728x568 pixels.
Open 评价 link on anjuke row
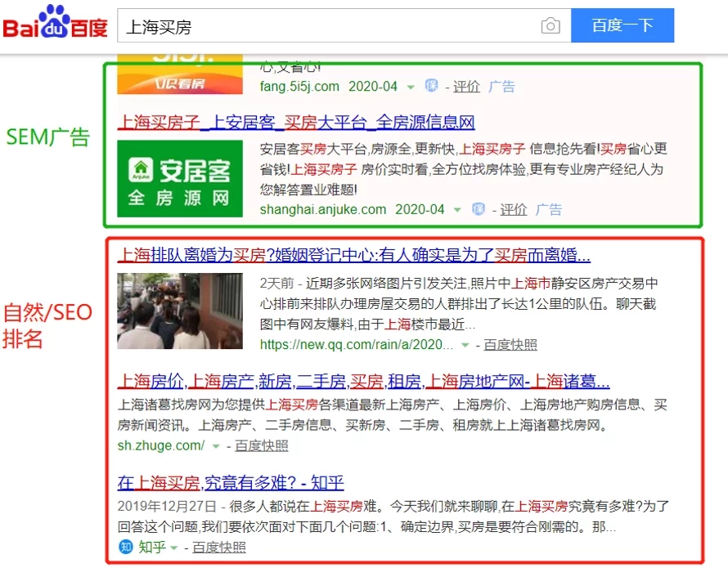(513, 210)
